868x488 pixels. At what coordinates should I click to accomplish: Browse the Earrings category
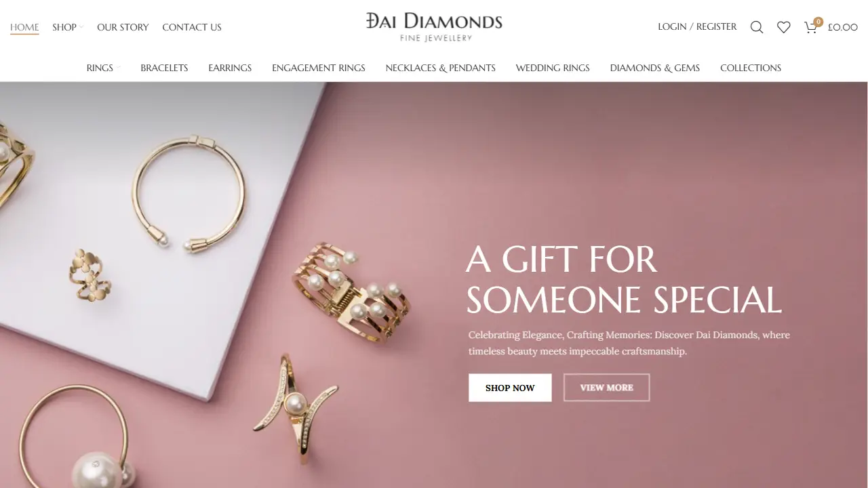tap(230, 68)
